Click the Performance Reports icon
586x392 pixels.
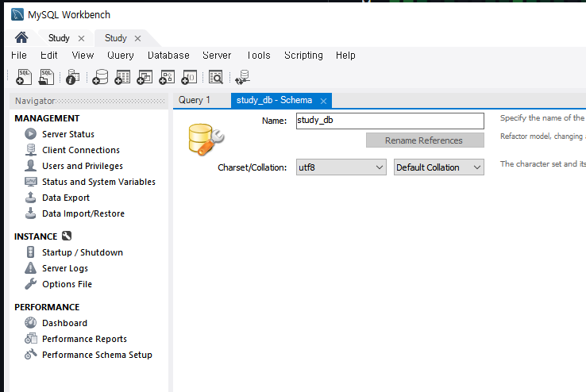click(x=31, y=338)
